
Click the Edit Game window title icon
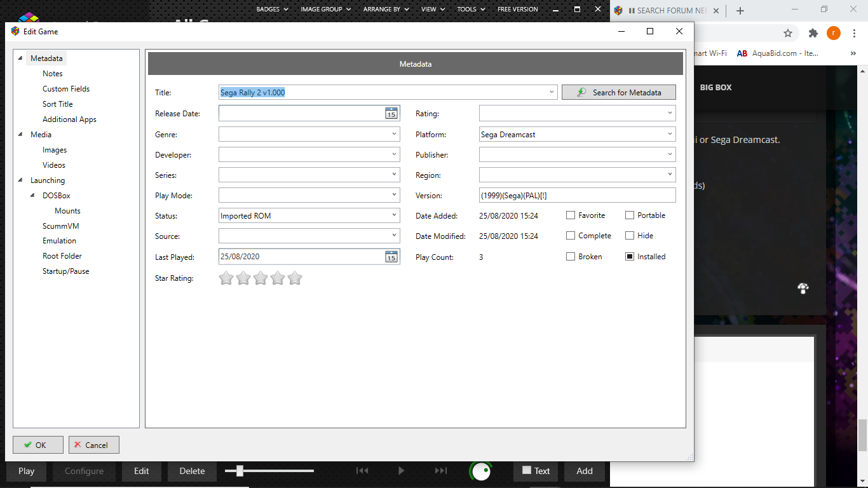pos(15,31)
